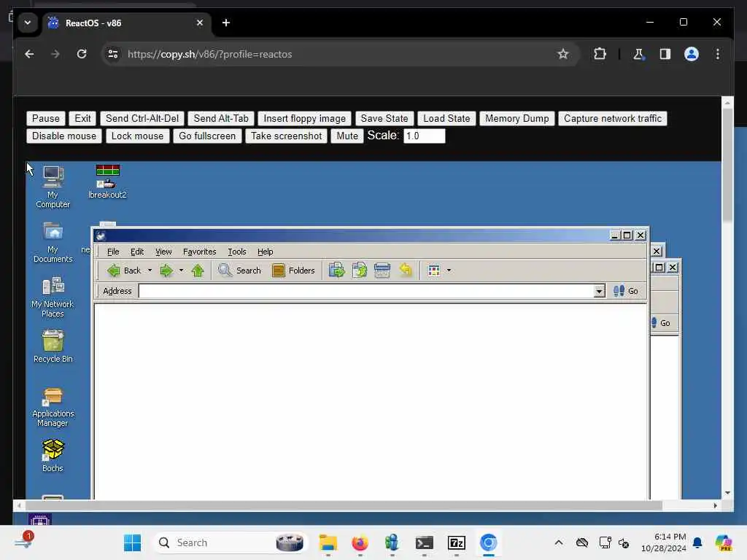Send Alt-Tab to the emulator
The image size is (747, 560).
[x=221, y=119]
